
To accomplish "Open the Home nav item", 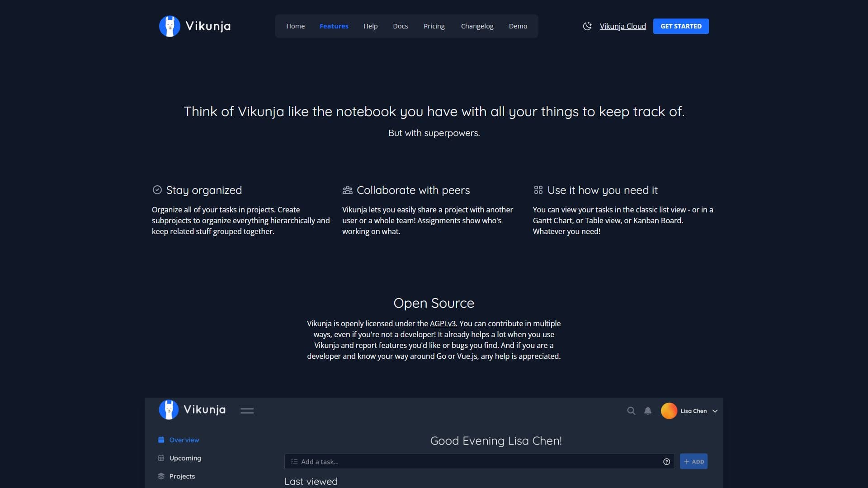I will point(295,26).
